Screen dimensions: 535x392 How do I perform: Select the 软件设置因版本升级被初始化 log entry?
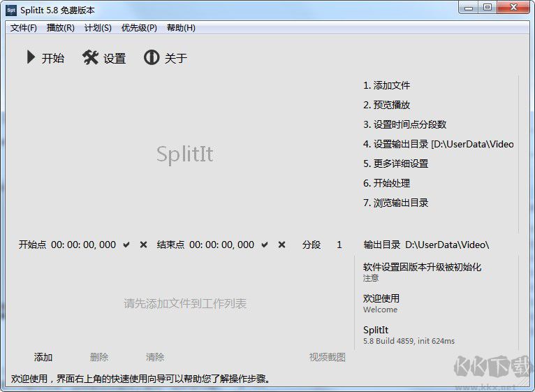pyautogui.click(x=422, y=272)
